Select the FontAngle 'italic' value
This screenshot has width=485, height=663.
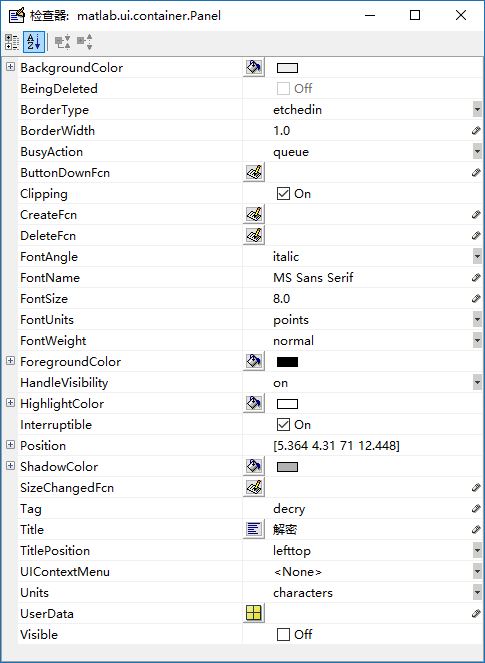click(286, 256)
